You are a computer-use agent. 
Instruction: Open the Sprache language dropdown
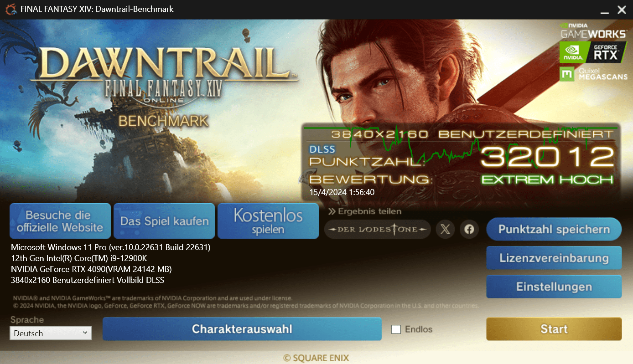tap(51, 333)
